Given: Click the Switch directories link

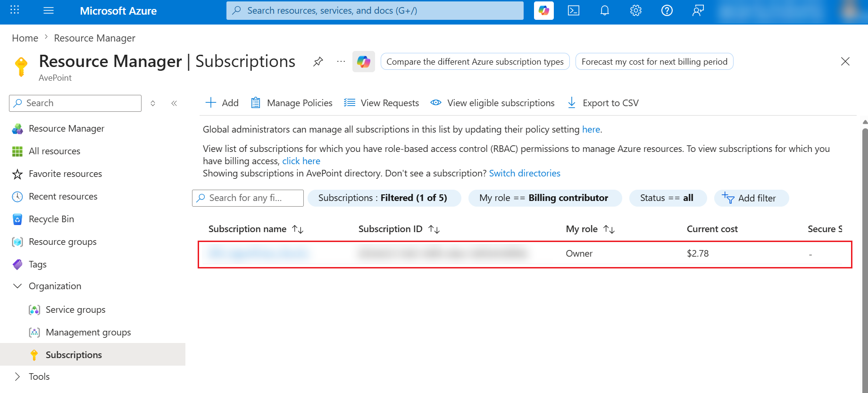Looking at the screenshot, I should pos(525,173).
